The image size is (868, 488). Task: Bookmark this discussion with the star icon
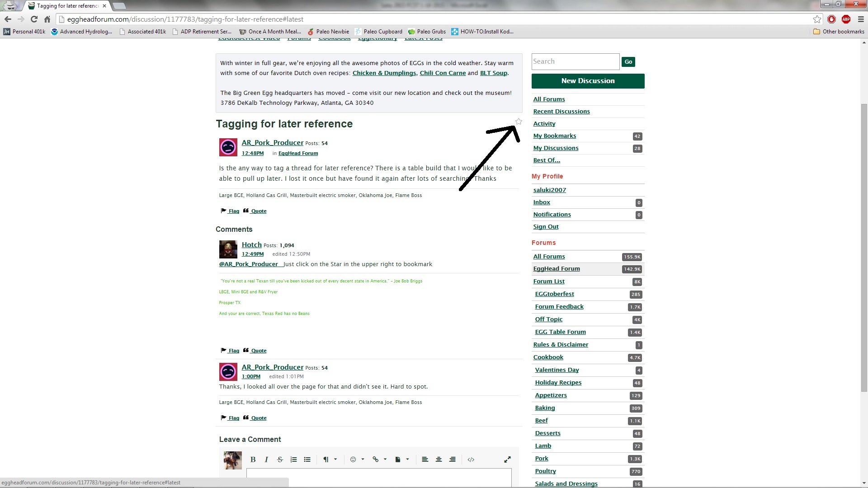coord(519,121)
